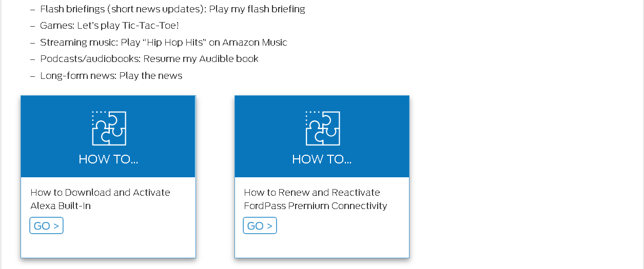Click the 'FordPass Premium Connectivity' line on the second card
Screen dimensions: 644x269
(316, 206)
